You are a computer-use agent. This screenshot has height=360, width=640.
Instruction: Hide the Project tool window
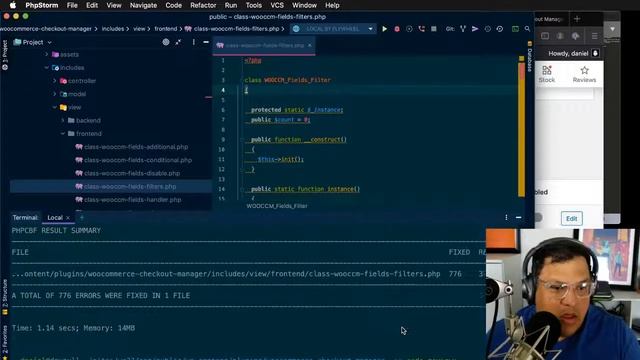[206, 42]
